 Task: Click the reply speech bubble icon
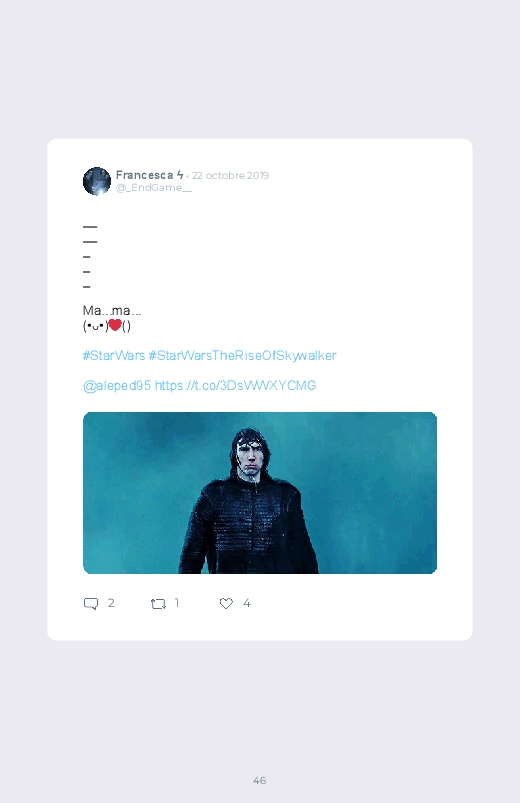91,603
